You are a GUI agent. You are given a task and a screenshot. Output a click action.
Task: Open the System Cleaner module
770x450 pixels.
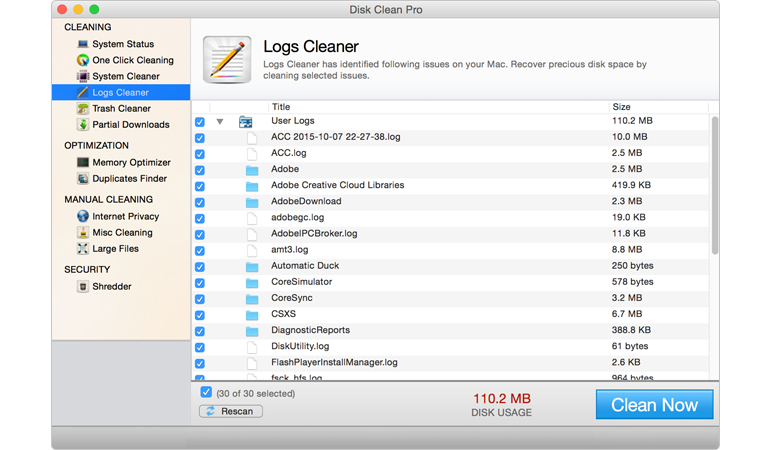click(125, 76)
